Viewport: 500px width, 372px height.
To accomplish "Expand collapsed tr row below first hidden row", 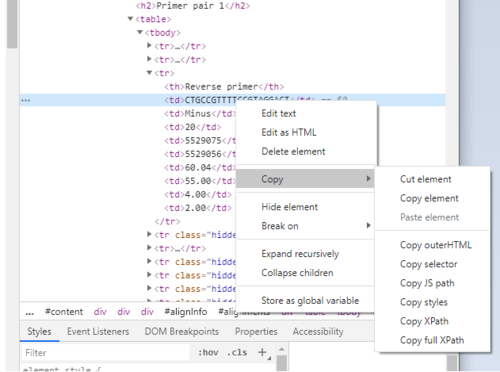I will [x=149, y=248].
